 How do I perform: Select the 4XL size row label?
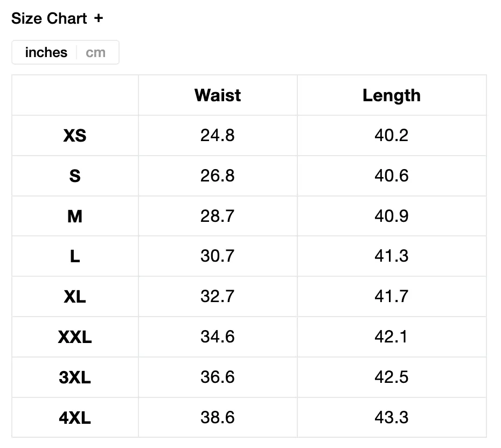75,418
